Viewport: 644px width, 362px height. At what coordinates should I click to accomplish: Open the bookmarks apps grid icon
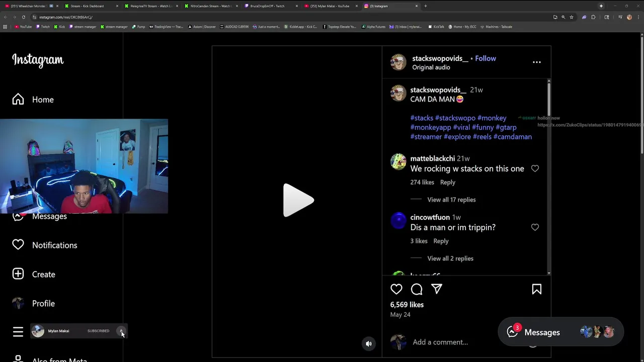5,27
